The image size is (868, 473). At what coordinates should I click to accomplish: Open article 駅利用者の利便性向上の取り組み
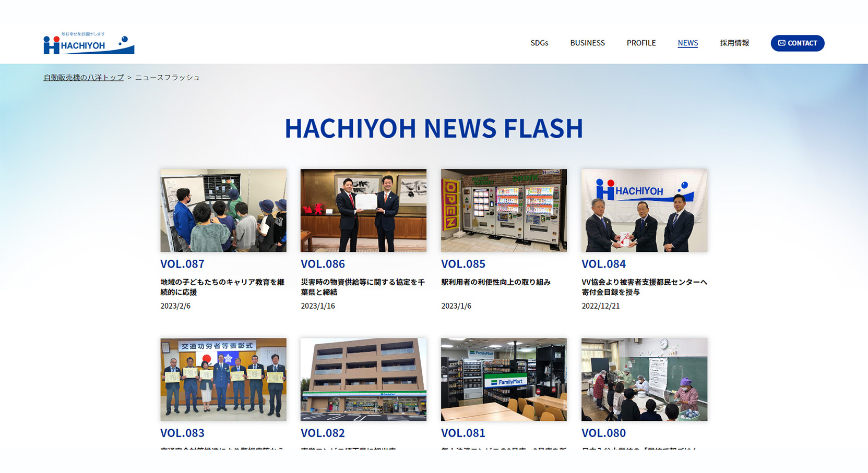click(496, 282)
